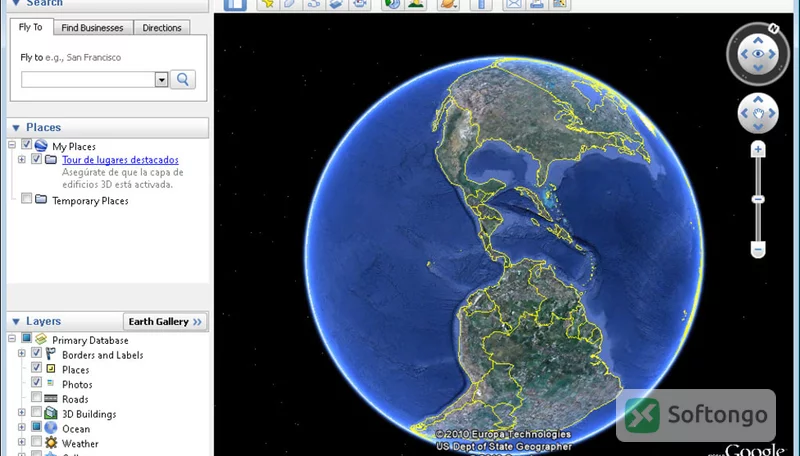Open the planet switcher with Saturn icon
800x456 pixels.
(448, 5)
